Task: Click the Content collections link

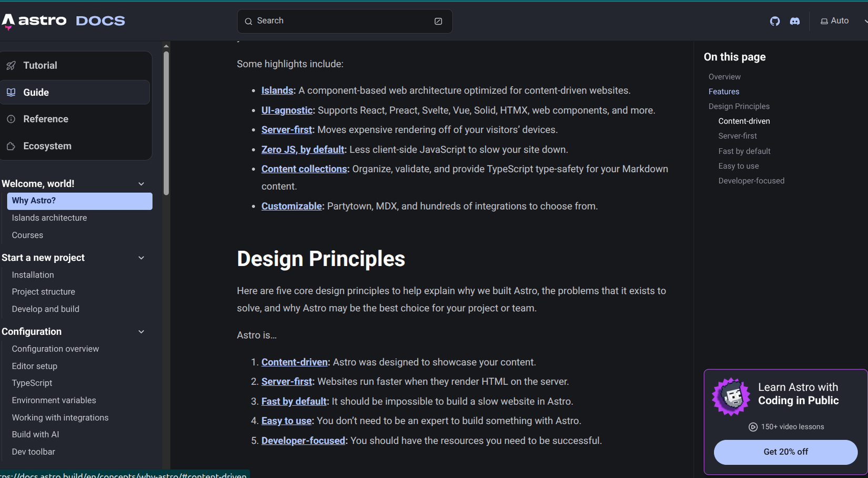Action: click(304, 169)
